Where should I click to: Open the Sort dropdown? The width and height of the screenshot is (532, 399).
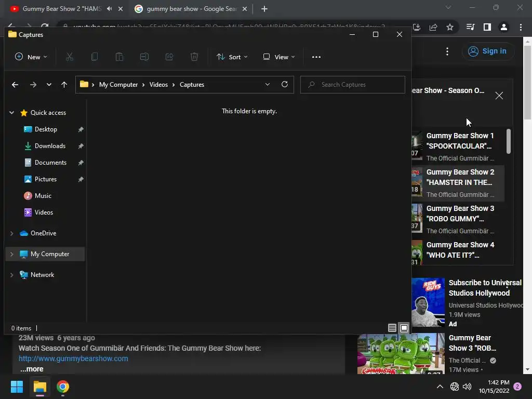(232, 57)
